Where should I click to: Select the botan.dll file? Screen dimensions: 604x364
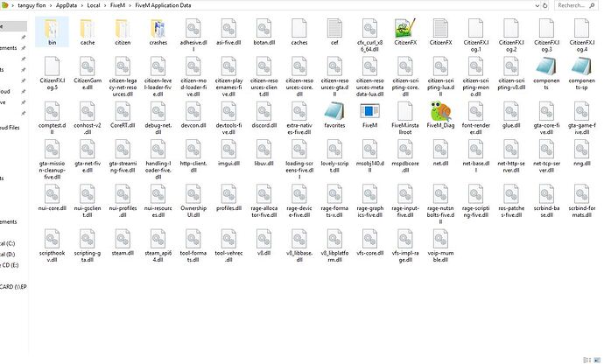(x=263, y=31)
